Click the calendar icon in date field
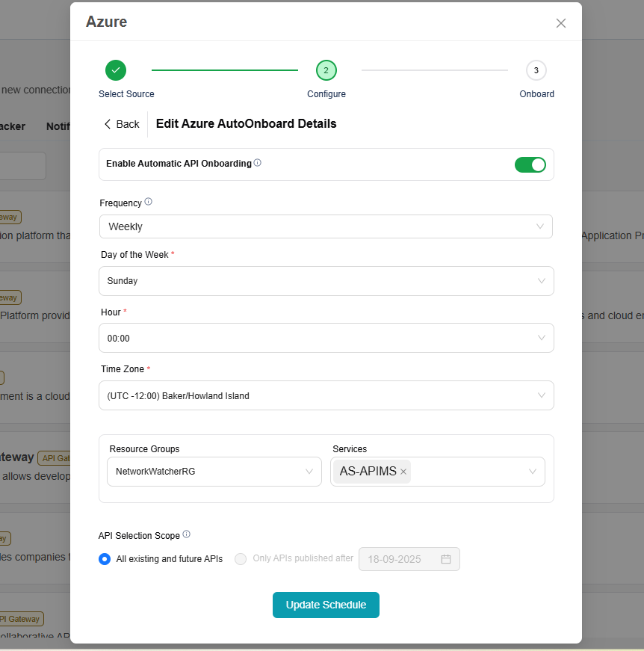644x651 pixels. [x=446, y=559]
